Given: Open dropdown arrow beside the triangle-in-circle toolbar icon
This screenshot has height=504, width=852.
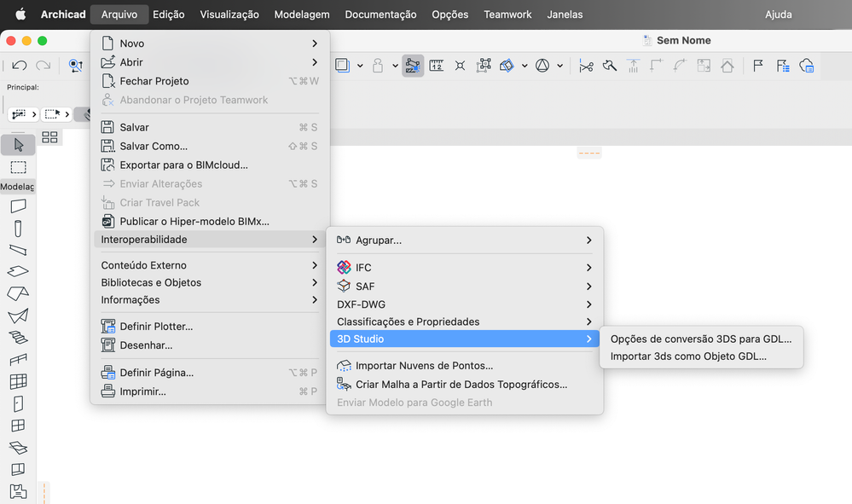Looking at the screenshot, I should coord(559,67).
